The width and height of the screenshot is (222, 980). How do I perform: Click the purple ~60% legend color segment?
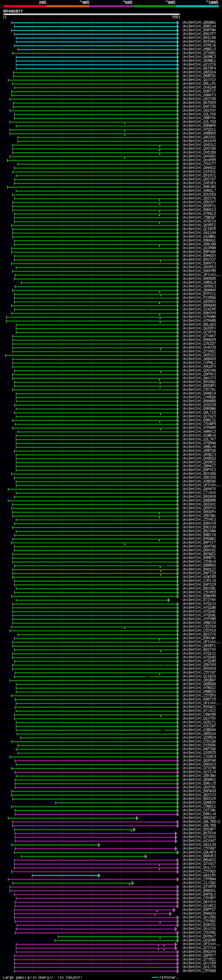[x=111, y=6]
